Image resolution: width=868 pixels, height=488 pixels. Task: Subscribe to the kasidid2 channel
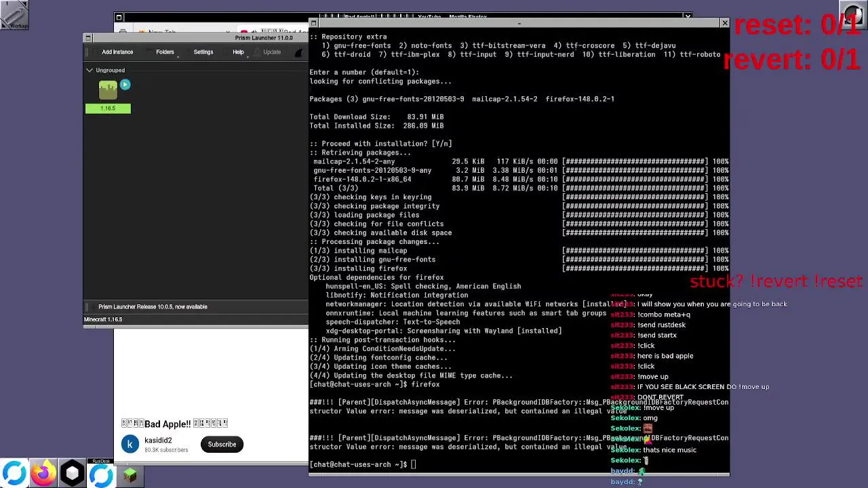222,445
